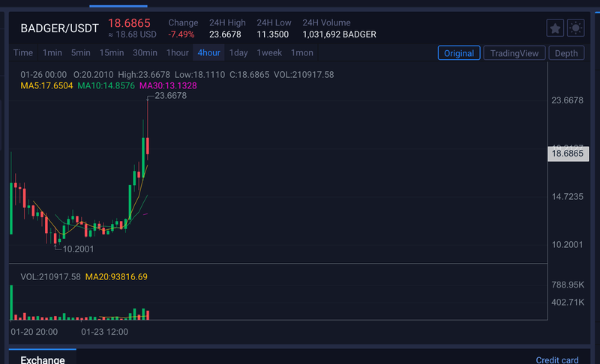Image resolution: width=600 pixels, height=364 pixels.
Task: Toggle light theme with sun icon
Action: click(x=575, y=28)
